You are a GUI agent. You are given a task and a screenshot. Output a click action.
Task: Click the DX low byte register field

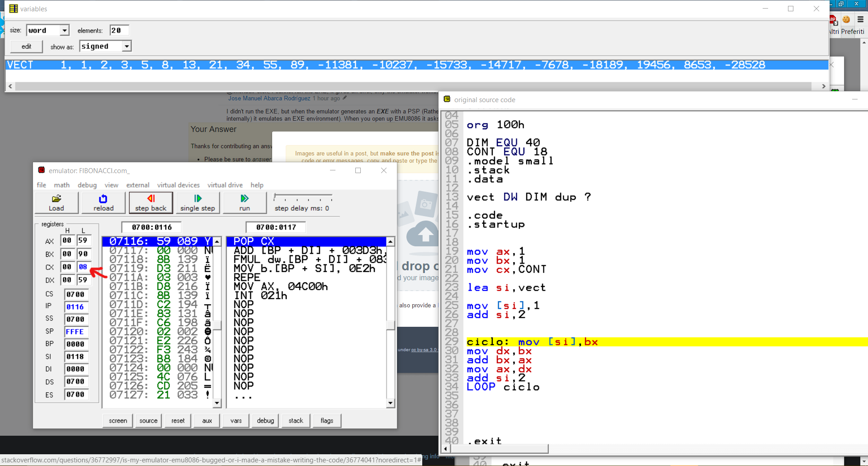pyautogui.click(x=83, y=280)
